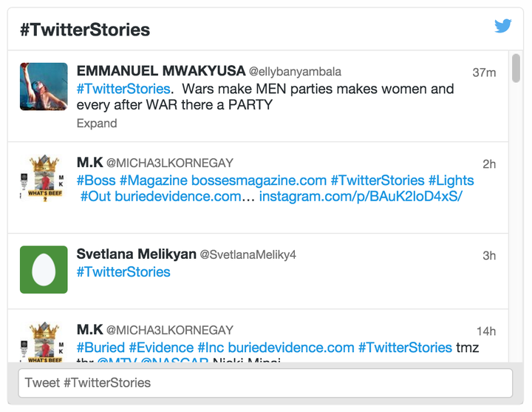Open EMMANUEL MWAKYUSA's profile avatar

44,87
